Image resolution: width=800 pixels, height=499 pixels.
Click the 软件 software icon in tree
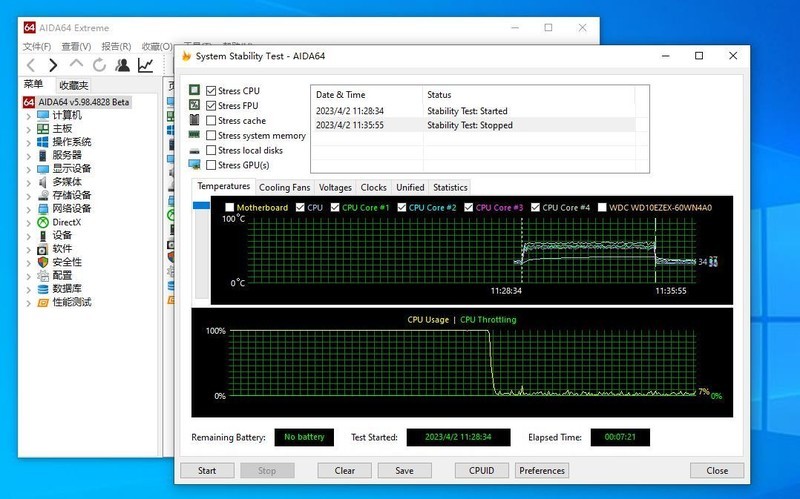(x=43, y=249)
